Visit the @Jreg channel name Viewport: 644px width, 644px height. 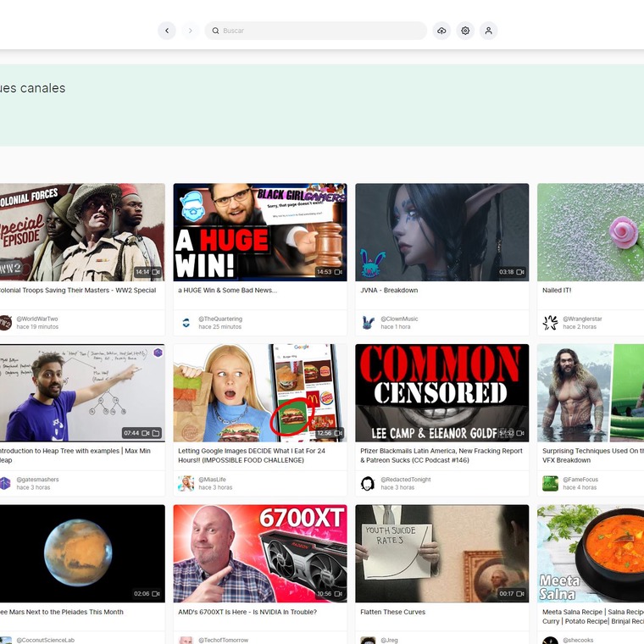coord(389,640)
